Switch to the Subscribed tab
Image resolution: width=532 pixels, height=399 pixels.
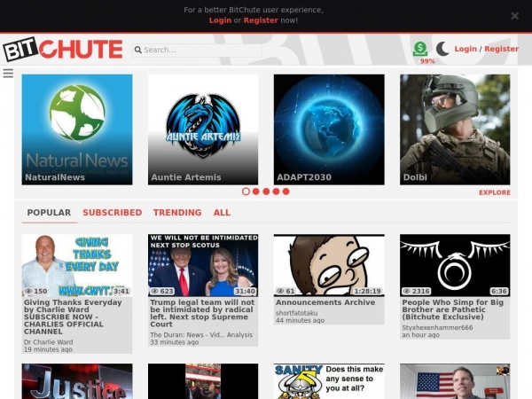click(112, 213)
